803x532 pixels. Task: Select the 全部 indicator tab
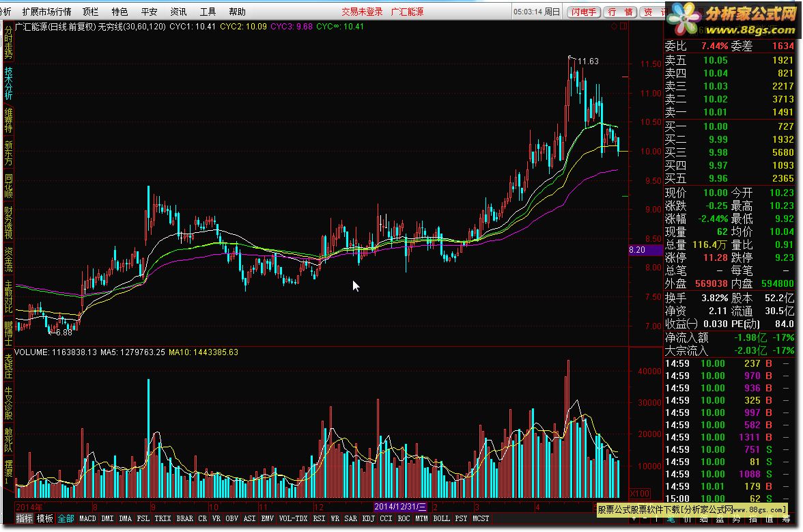click(x=66, y=518)
